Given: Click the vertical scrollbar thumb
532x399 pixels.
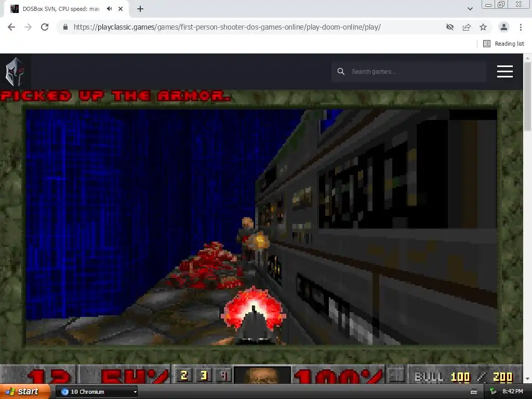Looking at the screenshot, I should pyautogui.click(x=527, y=97).
